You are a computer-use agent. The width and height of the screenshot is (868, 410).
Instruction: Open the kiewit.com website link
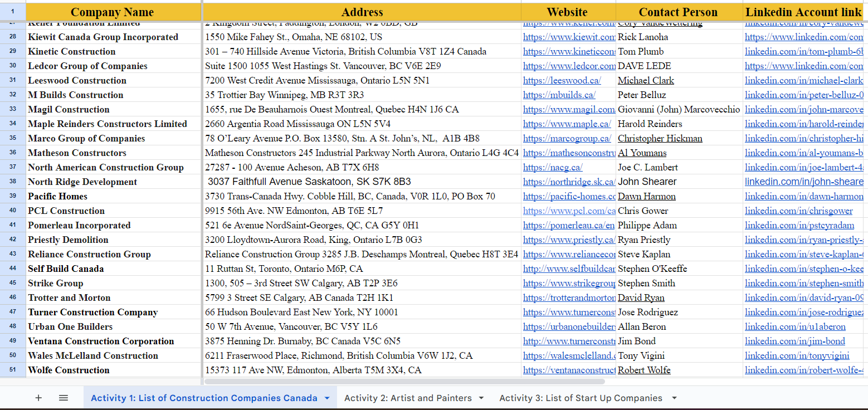point(569,37)
